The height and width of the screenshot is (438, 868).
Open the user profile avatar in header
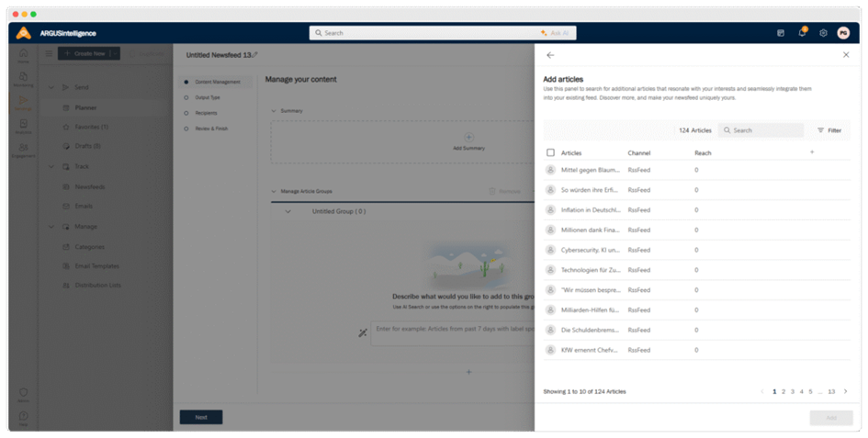pos(843,32)
